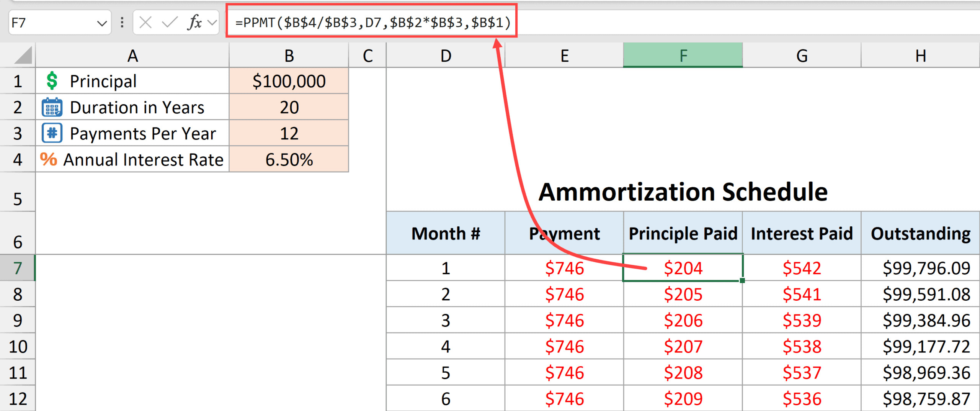Click the fill handle on cell F7
Viewport: 980px width, 411px height.
[742, 280]
